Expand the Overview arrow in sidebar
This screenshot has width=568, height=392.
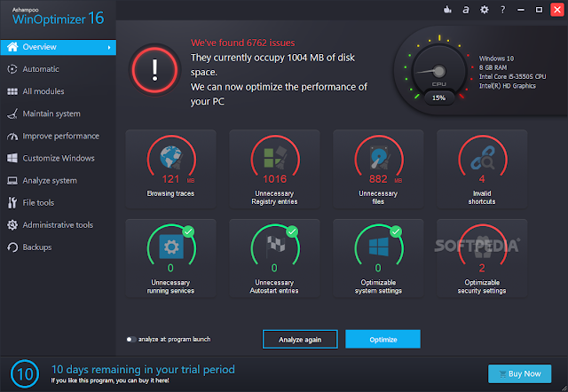[109, 47]
